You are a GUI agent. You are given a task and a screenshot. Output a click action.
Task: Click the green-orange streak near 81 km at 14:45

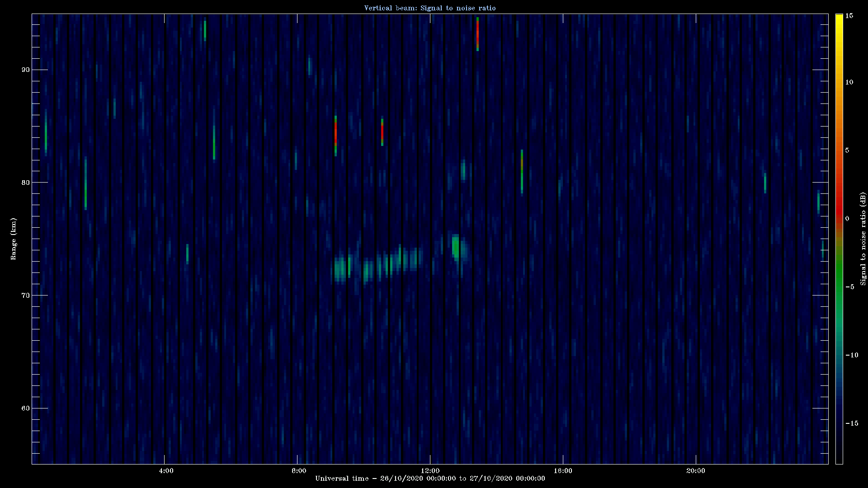pos(522,172)
